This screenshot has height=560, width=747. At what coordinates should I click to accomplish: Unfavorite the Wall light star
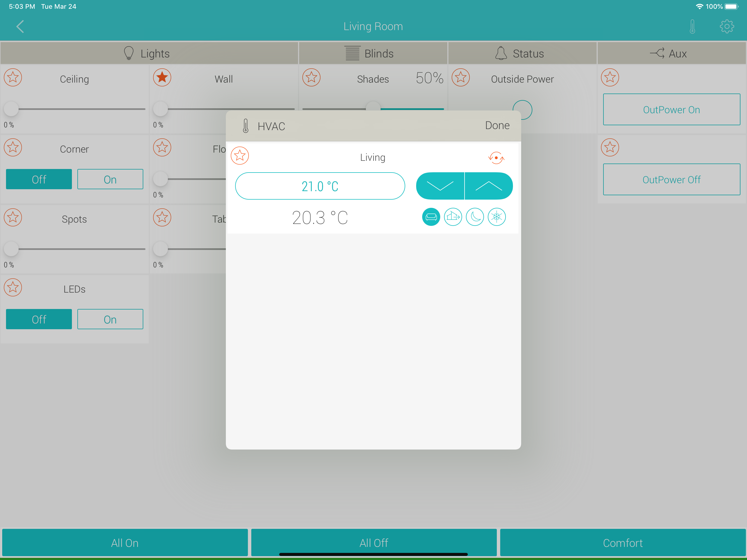[162, 77]
